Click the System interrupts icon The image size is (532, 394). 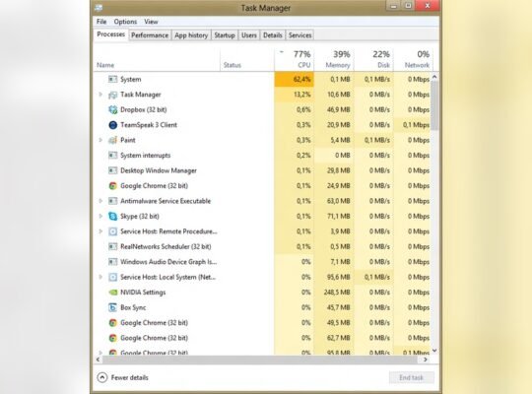[x=112, y=156]
